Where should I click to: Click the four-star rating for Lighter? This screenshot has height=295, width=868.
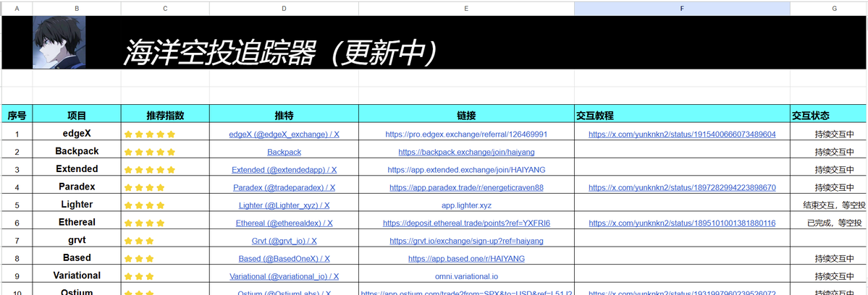(x=145, y=205)
